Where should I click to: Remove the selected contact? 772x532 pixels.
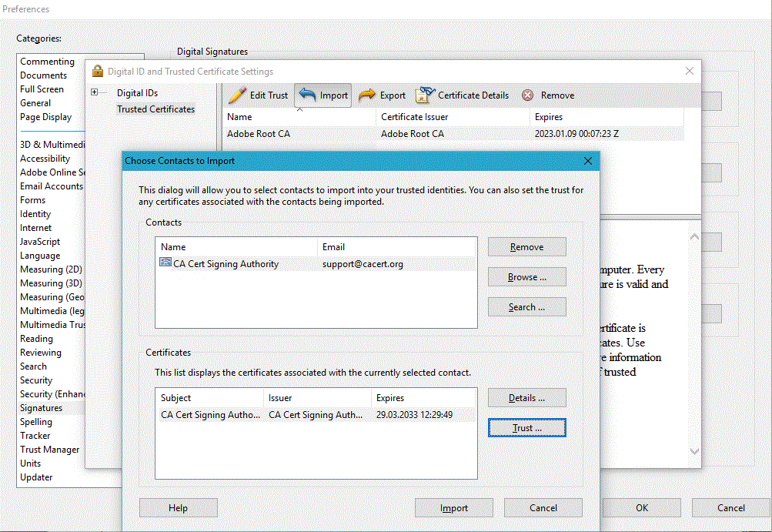tap(526, 247)
